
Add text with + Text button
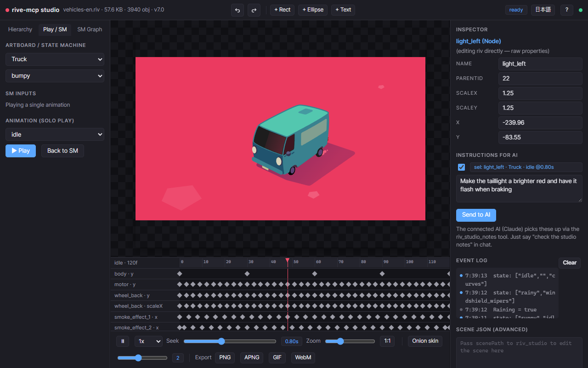pos(343,10)
